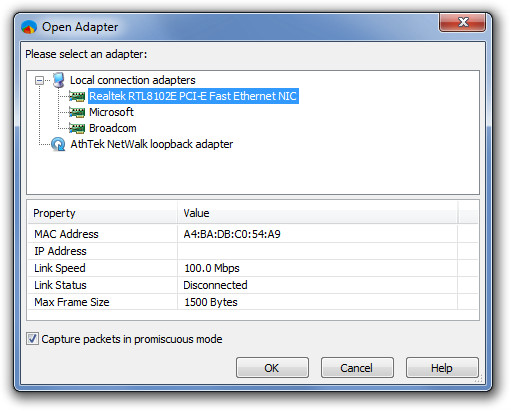Open Help for adapter selection
This screenshot has width=511, height=411.
click(442, 368)
